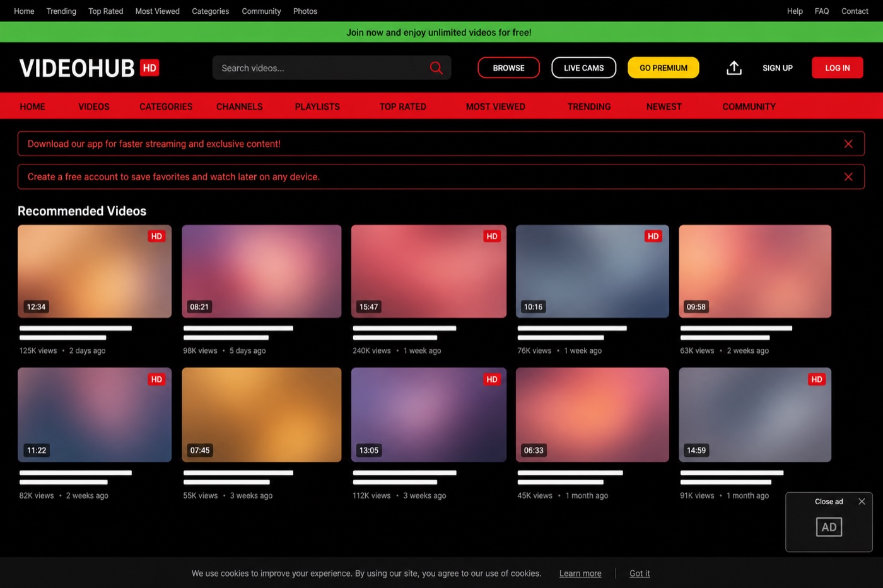The image size is (883, 588).
Task: Select CHANNELS tab in red navigation
Action: click(x=240, y=107)
